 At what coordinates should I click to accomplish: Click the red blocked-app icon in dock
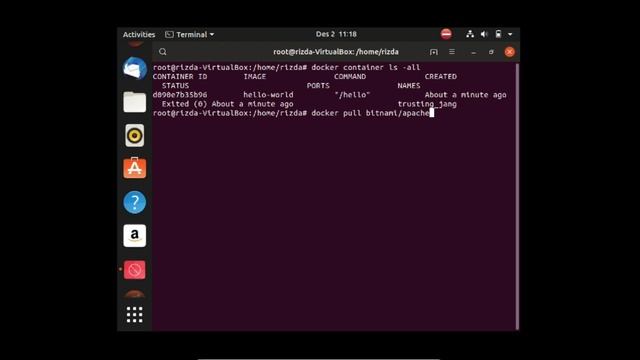pos(135,270)
